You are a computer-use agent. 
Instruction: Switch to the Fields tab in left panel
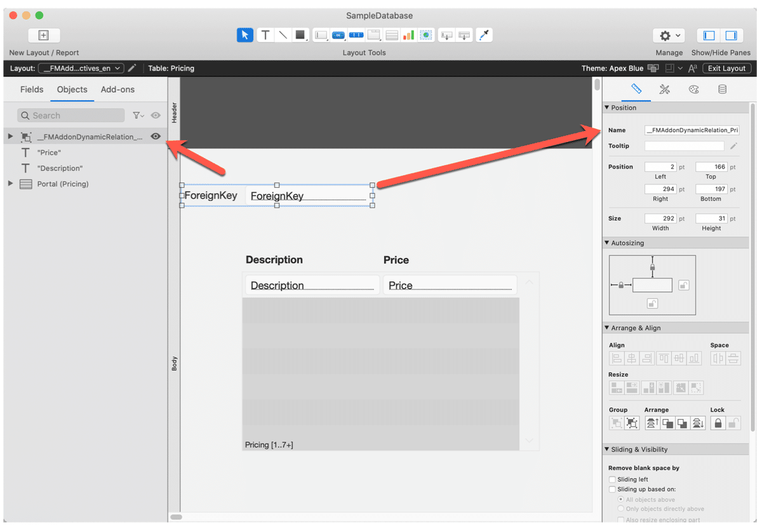tap(31, 90)
